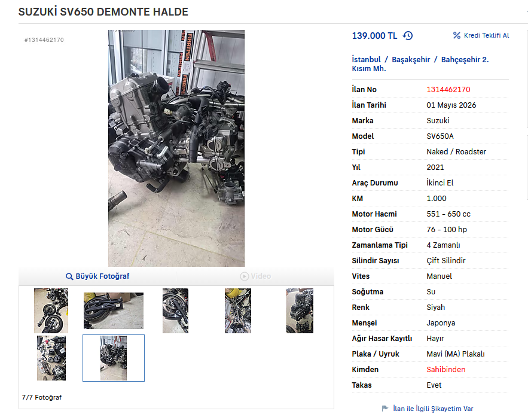Click listing title SUZUKİ SV650 DEMONTE HALDE
Viewport: 528px width, 420px height.
[103, 12]
